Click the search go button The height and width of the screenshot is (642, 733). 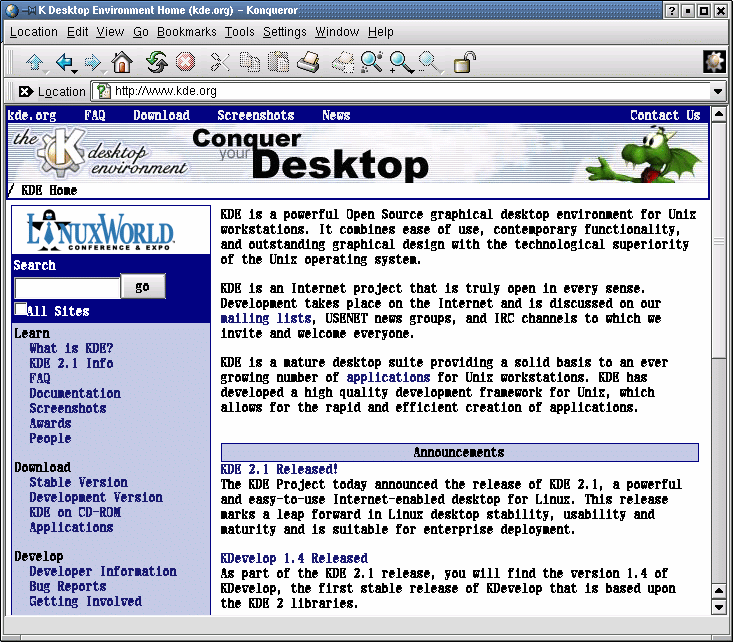coord(143,287)
